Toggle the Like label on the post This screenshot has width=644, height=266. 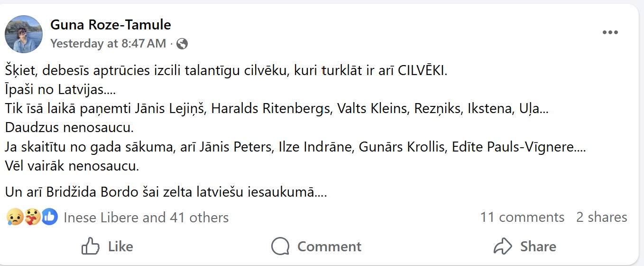[x=120, y=247]
